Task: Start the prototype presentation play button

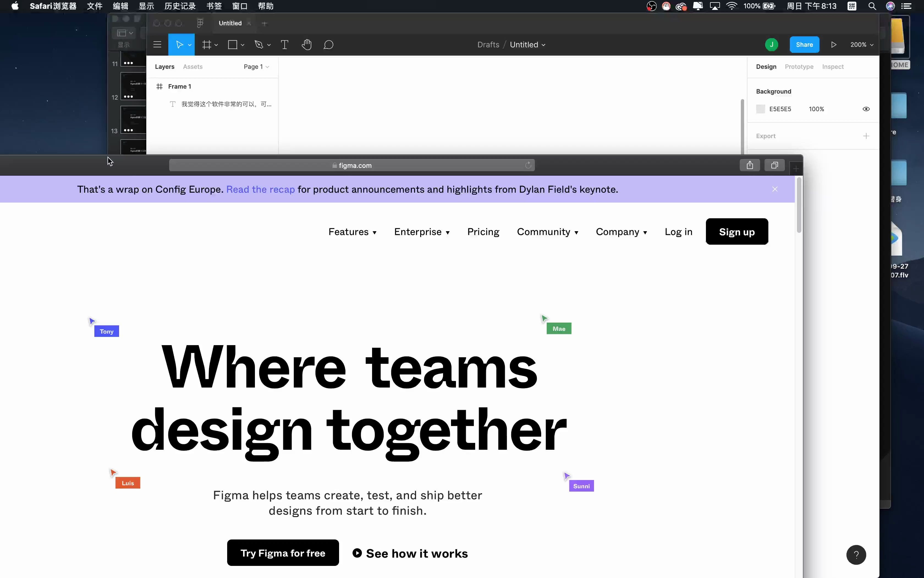Action: 834,45
